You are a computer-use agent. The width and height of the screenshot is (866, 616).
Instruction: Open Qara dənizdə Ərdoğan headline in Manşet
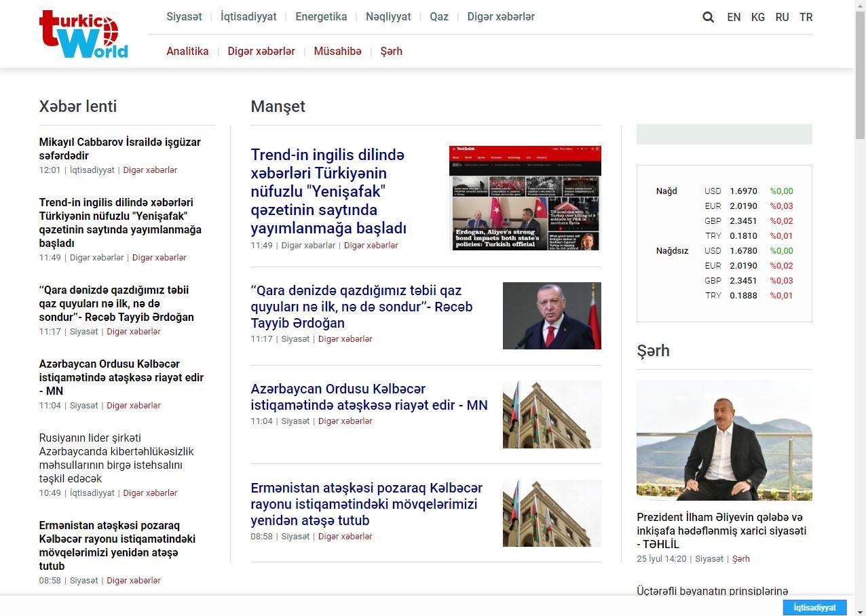click(362, 307)
